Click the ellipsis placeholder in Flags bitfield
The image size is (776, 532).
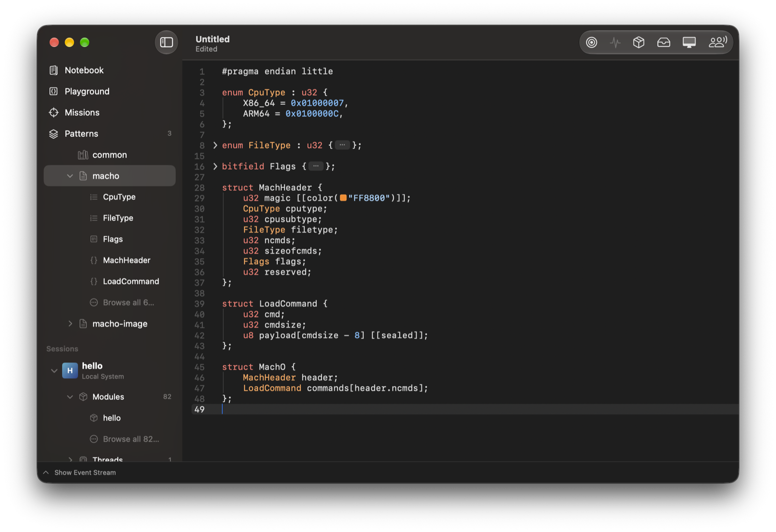point(316,166)
